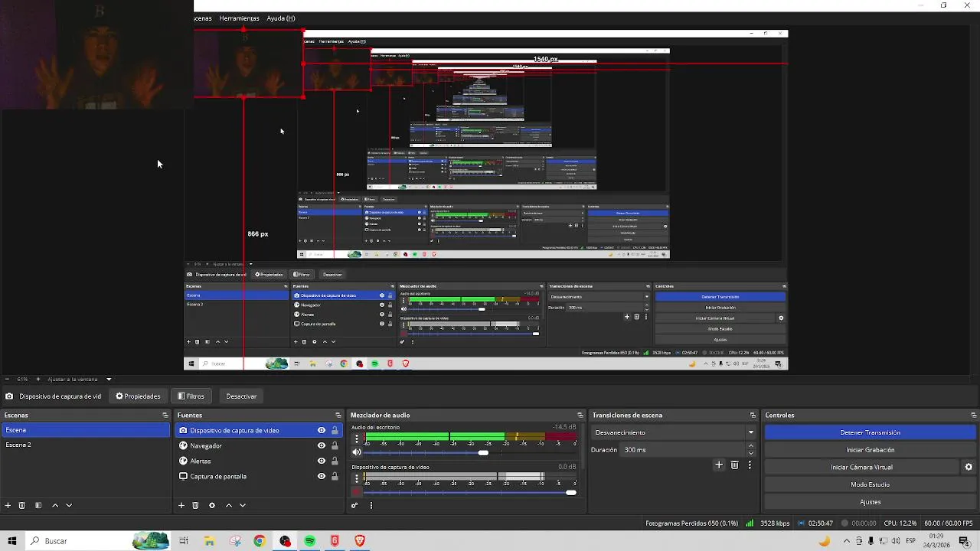This screenshot has height=551, width=980.
Task: Zoom out preview with minus icon
Action: point(7,379)
